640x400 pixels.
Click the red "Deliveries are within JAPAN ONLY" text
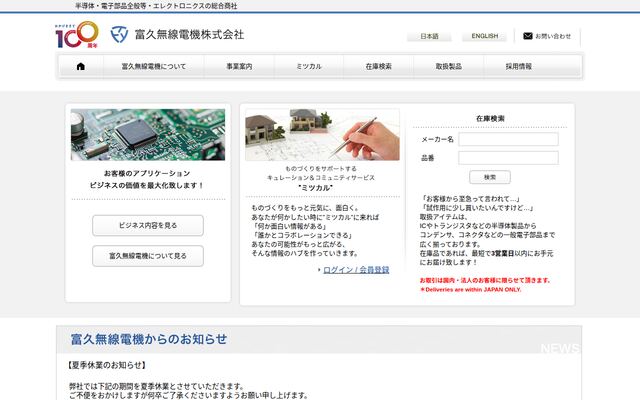click(x=471, y=289)
